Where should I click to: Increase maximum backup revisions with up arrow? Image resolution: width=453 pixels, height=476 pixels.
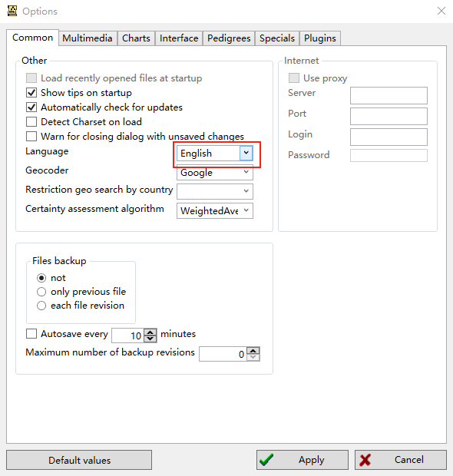tap(253, 351)
